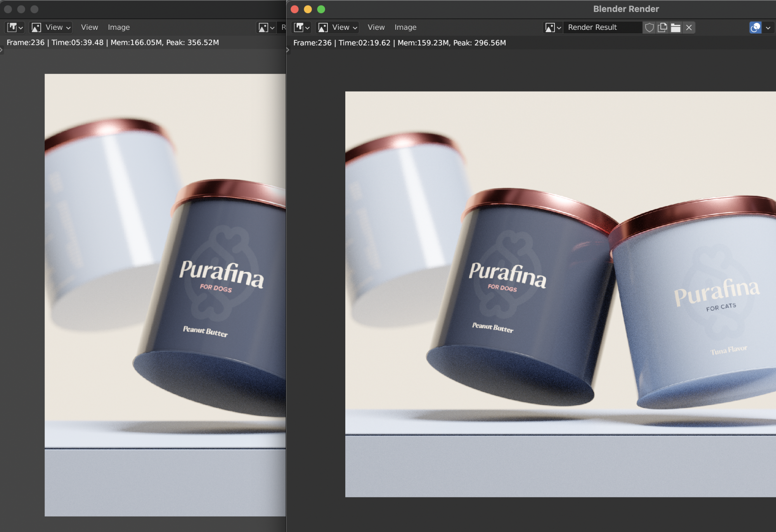Click the open image folder icon
The height and width of the screenshot is (532, 776).
click(x=676, y=28)
